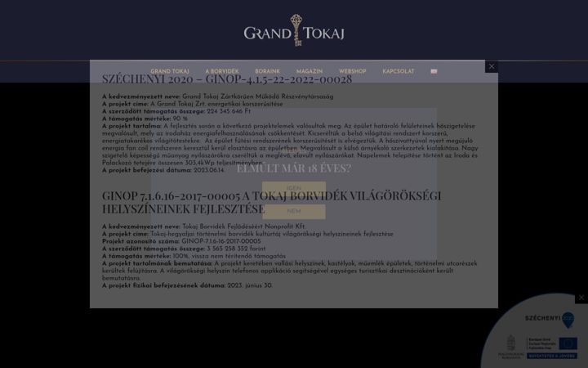This screenshot has width=588, height=368.
Task: Close the Széchenyi 2020 corner banner
Action: coord(581,298)
